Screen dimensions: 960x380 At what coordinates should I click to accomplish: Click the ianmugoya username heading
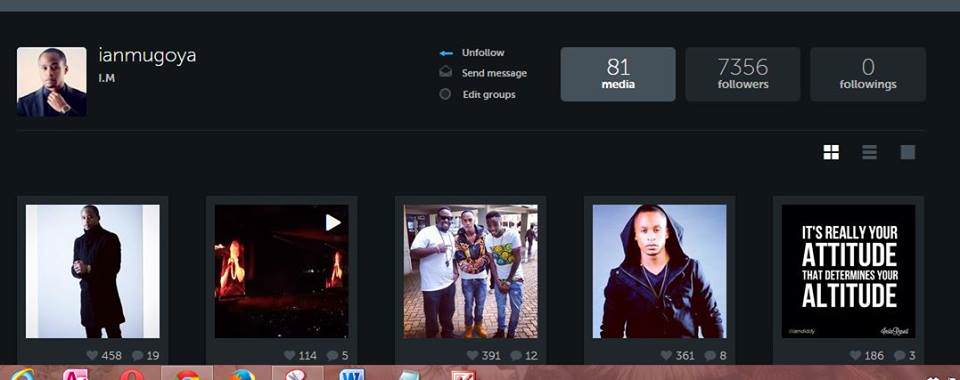tap(147, 56)
